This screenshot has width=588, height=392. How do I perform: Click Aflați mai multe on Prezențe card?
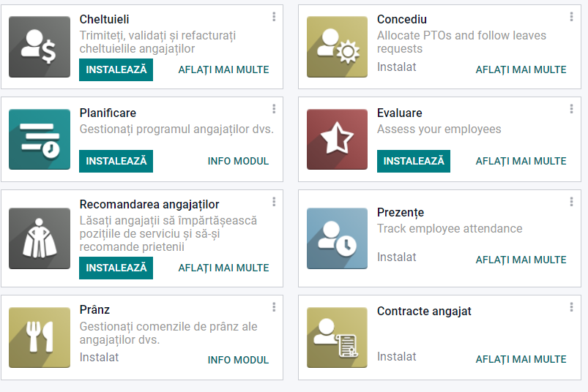521,260
